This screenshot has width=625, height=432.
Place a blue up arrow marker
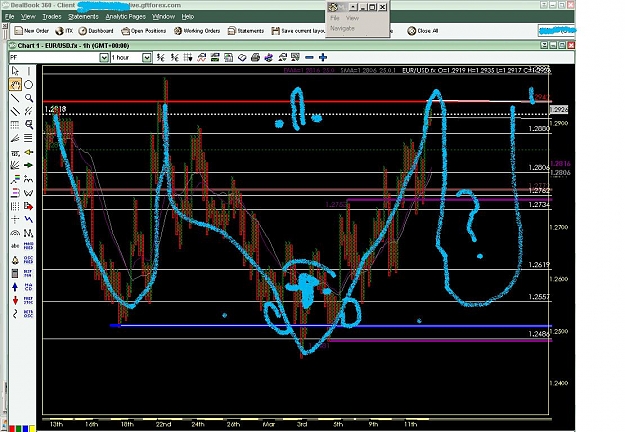15,287
